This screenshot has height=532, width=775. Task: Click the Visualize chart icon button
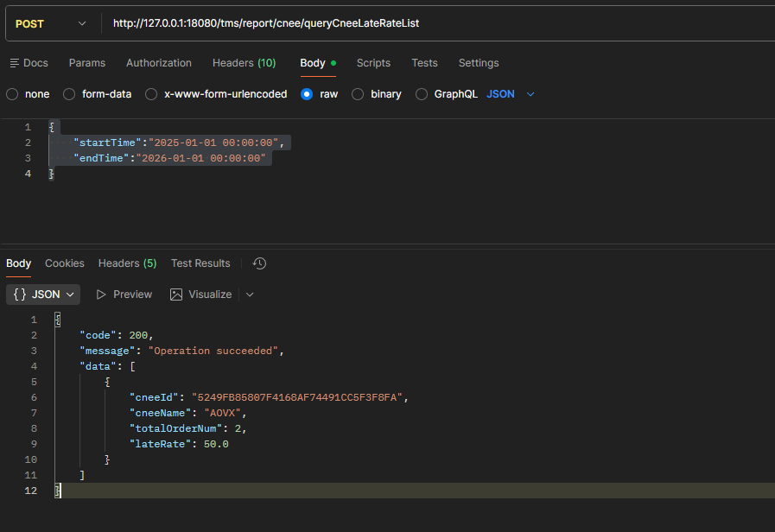201,294
